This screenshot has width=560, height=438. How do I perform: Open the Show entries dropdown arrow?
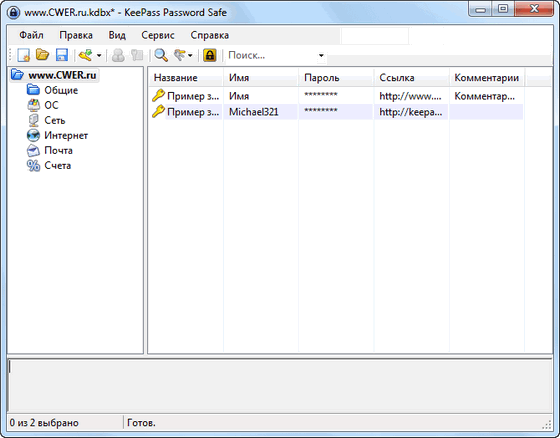pyautogui.click(x=190, y=55)
